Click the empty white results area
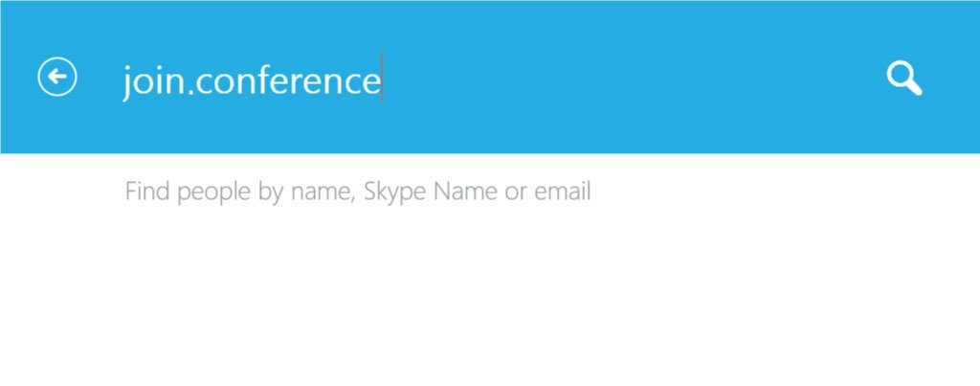Image resolution: width=980 pixels, height=386 pixels. point(490,301)
